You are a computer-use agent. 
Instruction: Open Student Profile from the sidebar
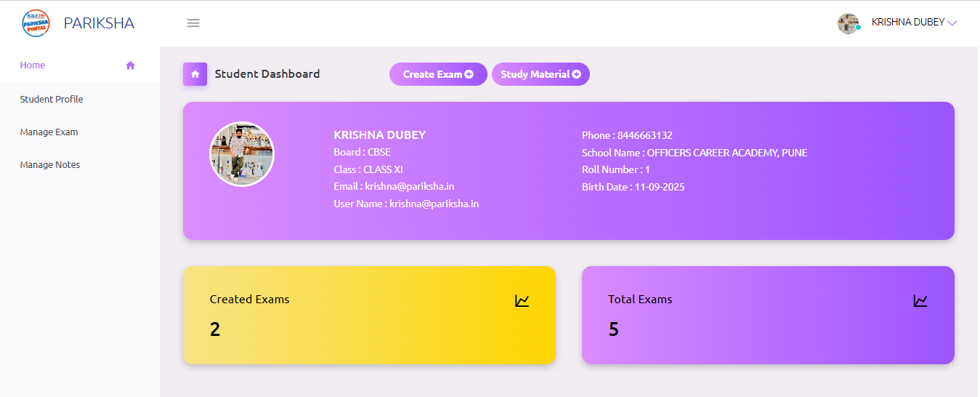52,99
